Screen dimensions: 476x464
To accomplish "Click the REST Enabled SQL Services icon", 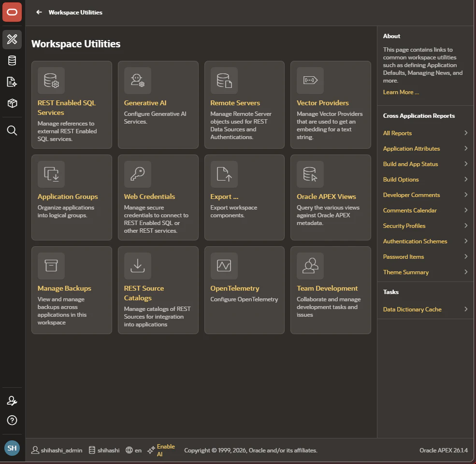I will pos(51,80).
